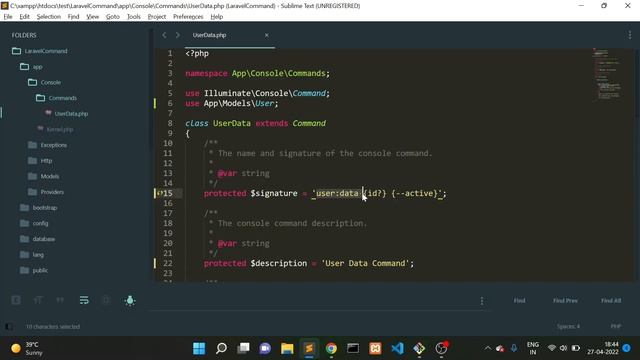
Task: Collapse the app folder
Action: click(31, 67)
